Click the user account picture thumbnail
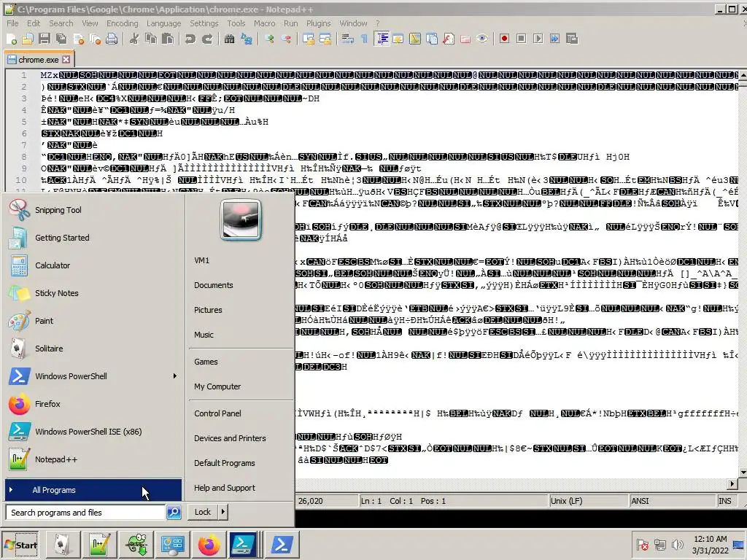The width and height of the screenshot is (747, 560). pyautogui.click(x=241, y=219)
